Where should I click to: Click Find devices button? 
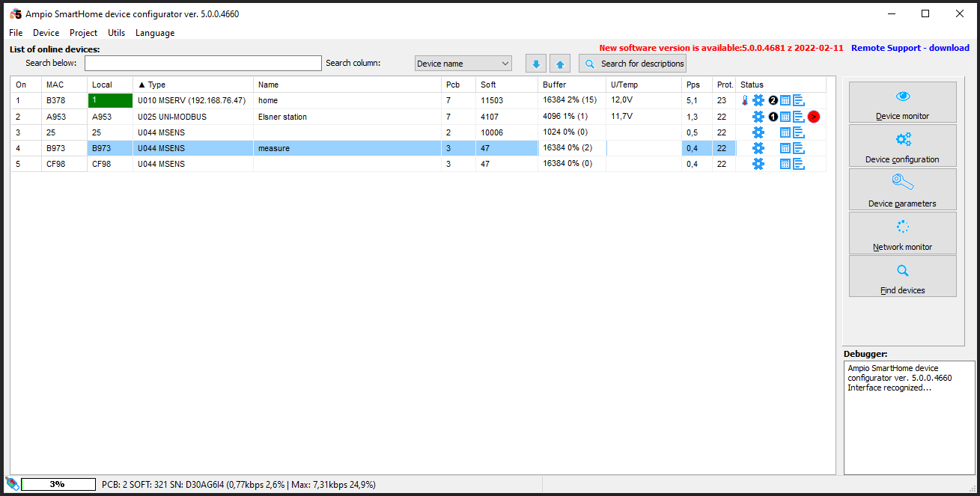[902, 276]
